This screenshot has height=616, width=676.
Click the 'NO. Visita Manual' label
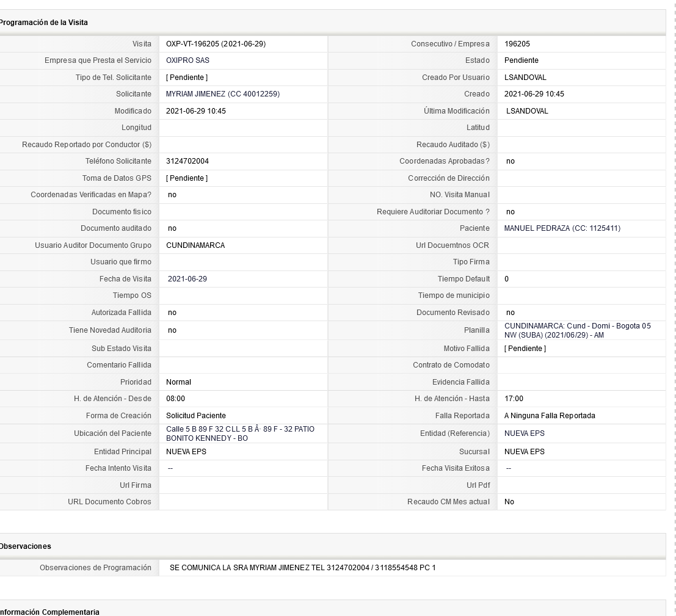pyautogui.click(x=460, y=195)
